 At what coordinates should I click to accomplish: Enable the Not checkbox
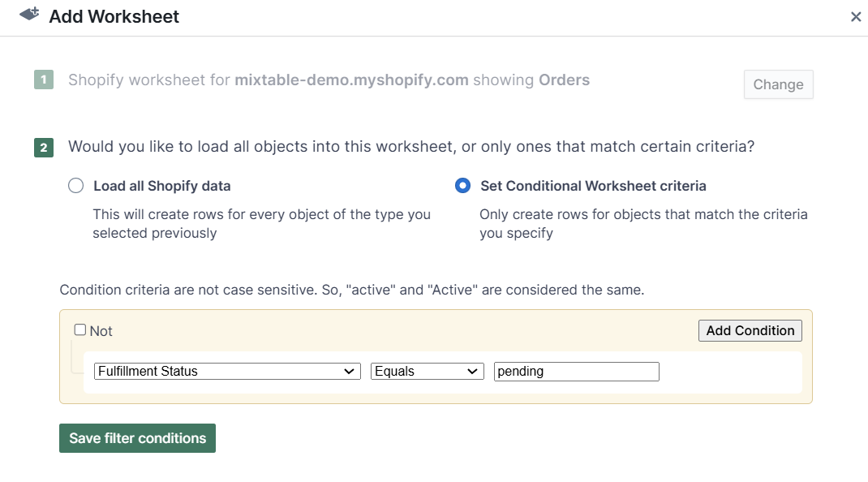click(x=79, y=329)
